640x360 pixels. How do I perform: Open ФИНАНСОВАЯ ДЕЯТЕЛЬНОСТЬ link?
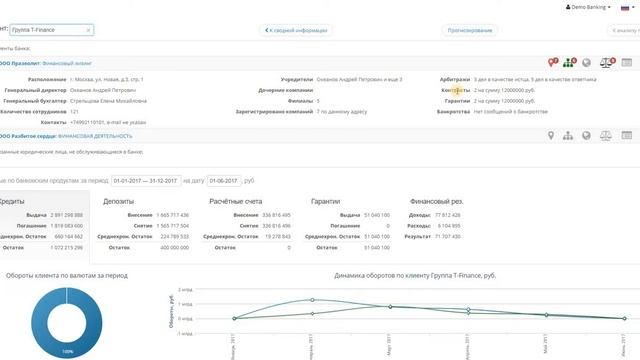pos(95,136)
